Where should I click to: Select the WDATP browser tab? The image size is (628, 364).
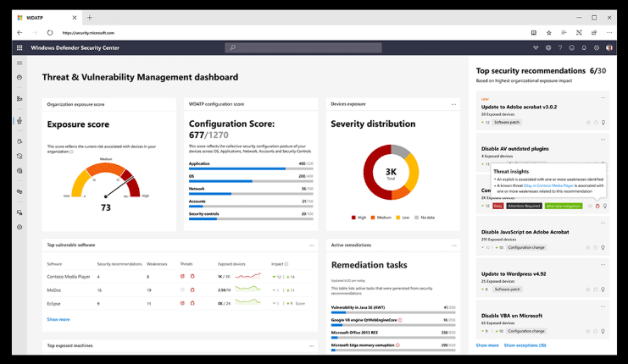point(47,18)
